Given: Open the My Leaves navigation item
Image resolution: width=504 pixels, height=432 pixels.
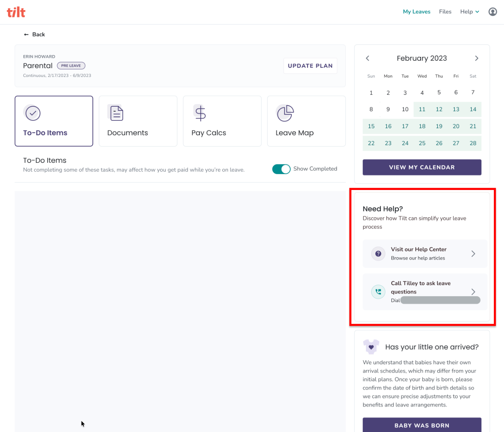Looking at the screenshot, I should pos(417,12).
